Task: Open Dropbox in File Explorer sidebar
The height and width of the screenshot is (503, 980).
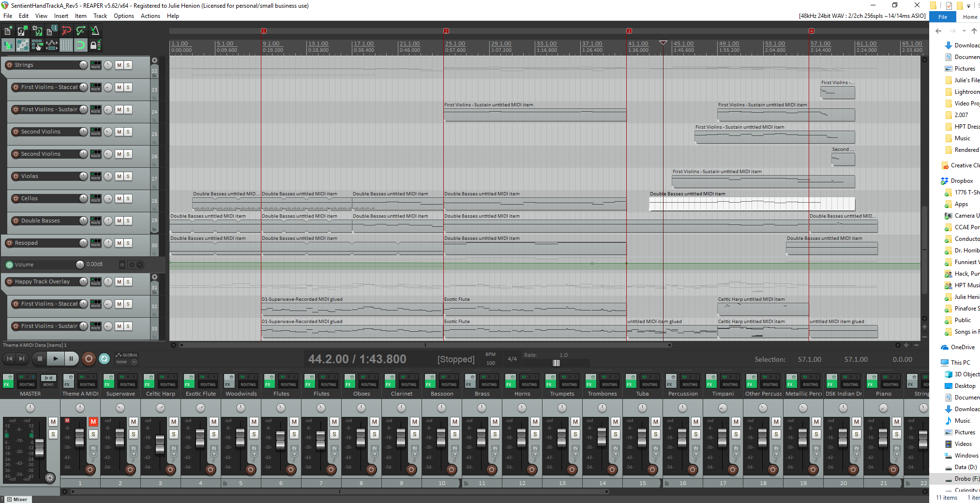Action: 962,181
